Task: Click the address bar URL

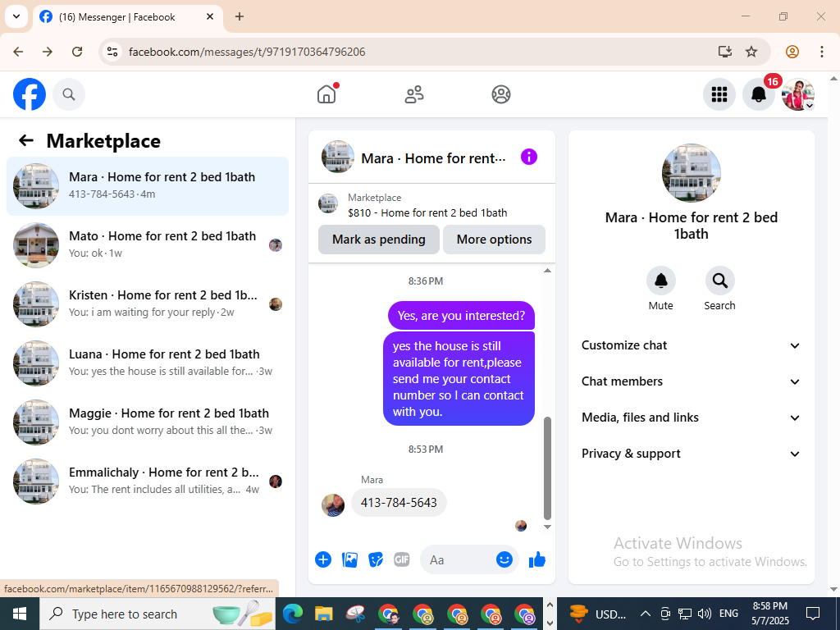Action: (247, 52)
